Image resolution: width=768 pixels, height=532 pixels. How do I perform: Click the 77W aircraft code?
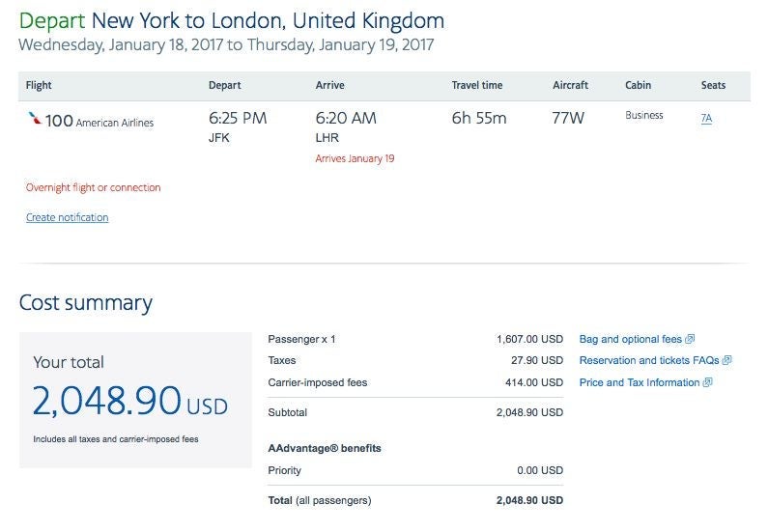(570, 119)
